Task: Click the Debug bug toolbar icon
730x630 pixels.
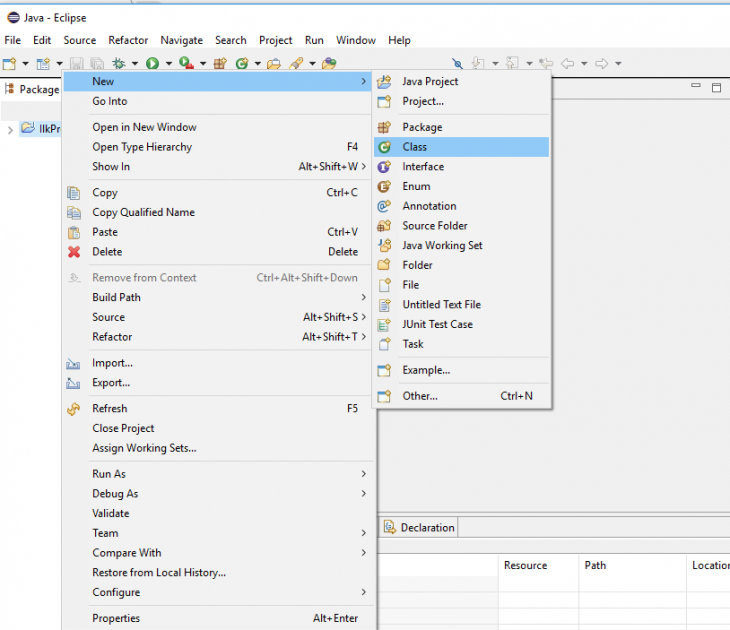Action: coord(119,63)
